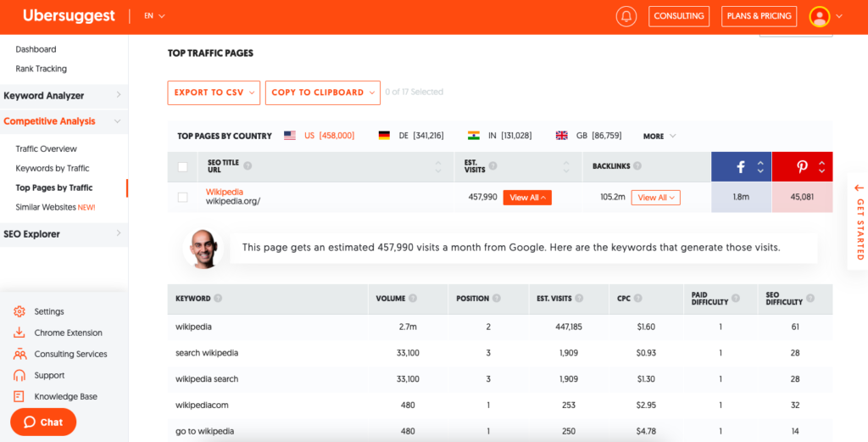Viewport: 868px width, 442px height.
Task: Click the Support headset icon
Action: coord(19,375)
